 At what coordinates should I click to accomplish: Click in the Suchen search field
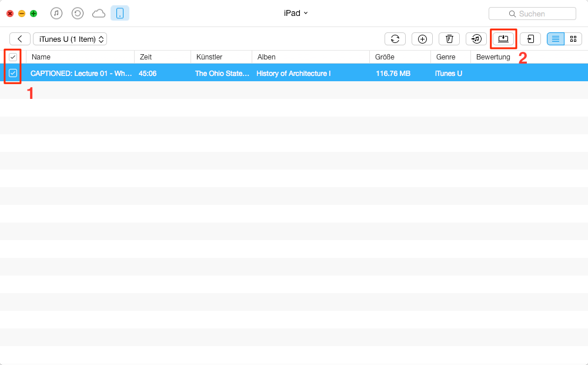532,14
